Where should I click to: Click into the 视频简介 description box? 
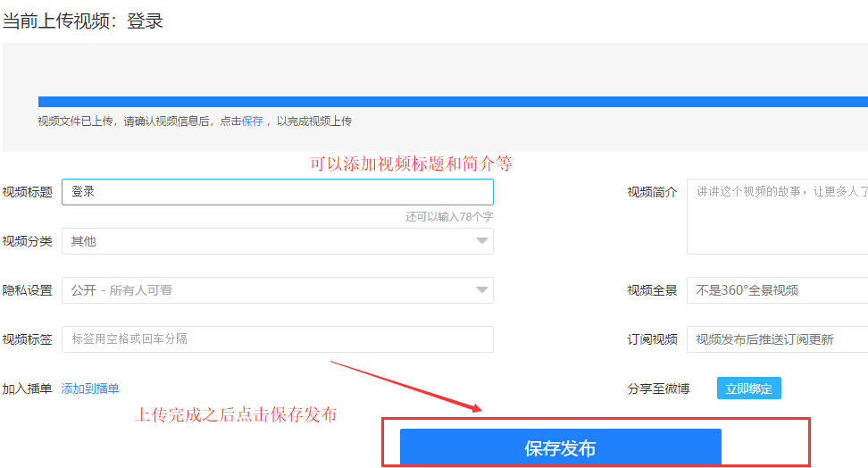point(777,217)
